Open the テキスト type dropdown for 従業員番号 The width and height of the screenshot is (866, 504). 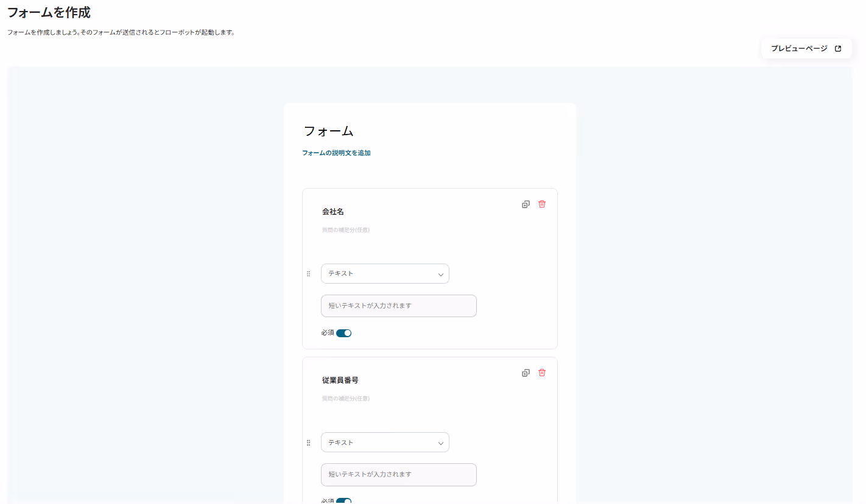coord(385,443)
